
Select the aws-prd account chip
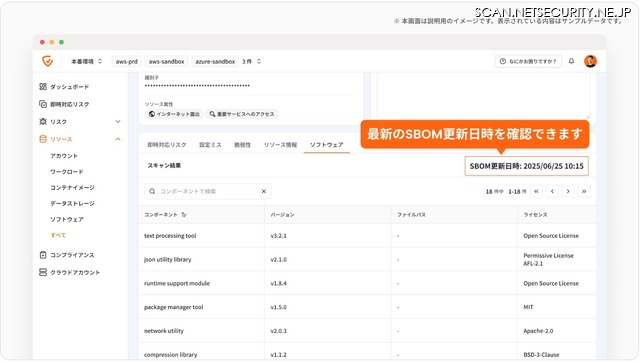(x=127, y=62)
